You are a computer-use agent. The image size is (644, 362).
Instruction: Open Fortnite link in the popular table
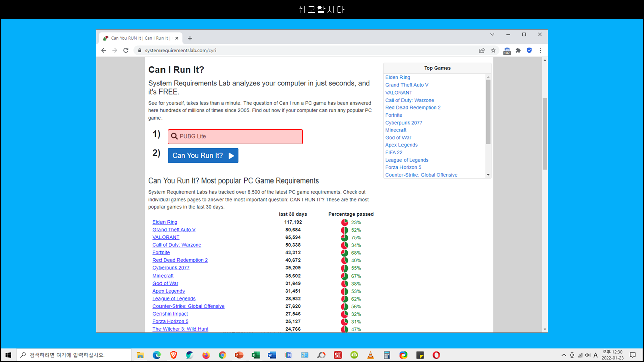pos(161,252)
